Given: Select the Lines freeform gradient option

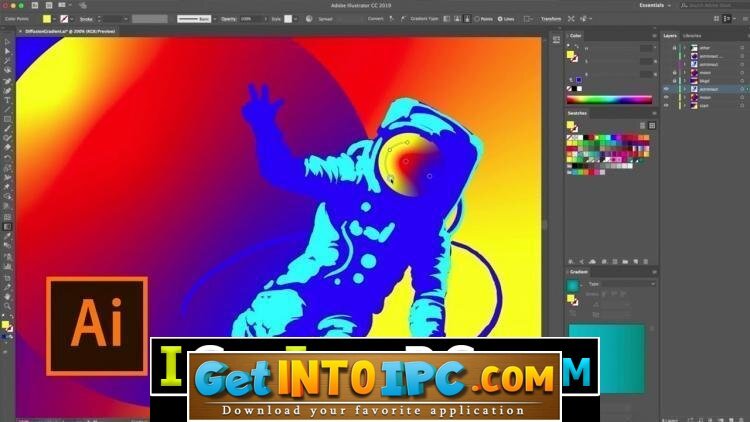Looking at the screenshot, I should [506, 19].
